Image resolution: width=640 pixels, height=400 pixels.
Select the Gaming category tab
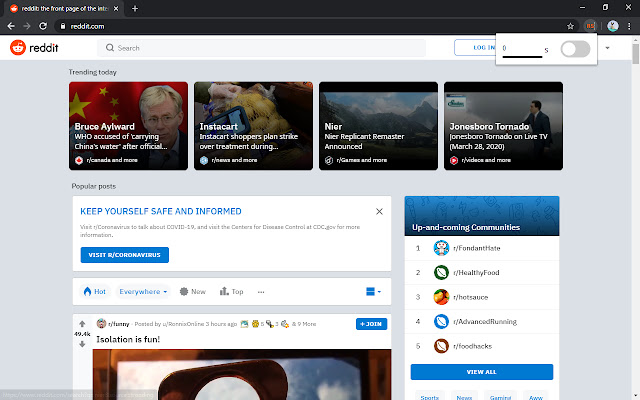(500, 397)
